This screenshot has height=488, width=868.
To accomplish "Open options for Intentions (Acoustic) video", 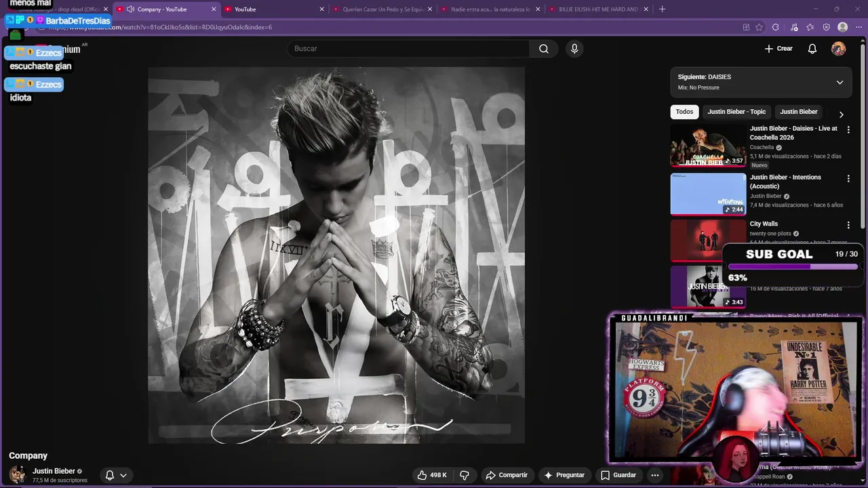I will [848, 178].
